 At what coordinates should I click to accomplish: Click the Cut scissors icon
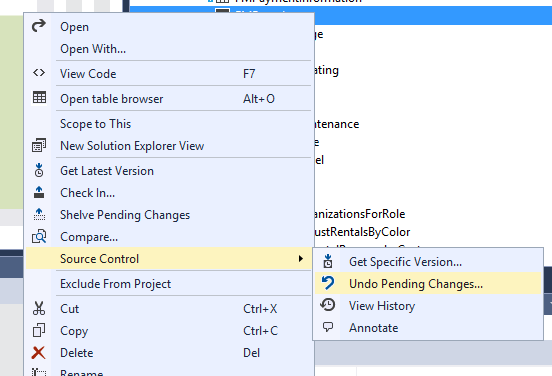click(39, 308)
